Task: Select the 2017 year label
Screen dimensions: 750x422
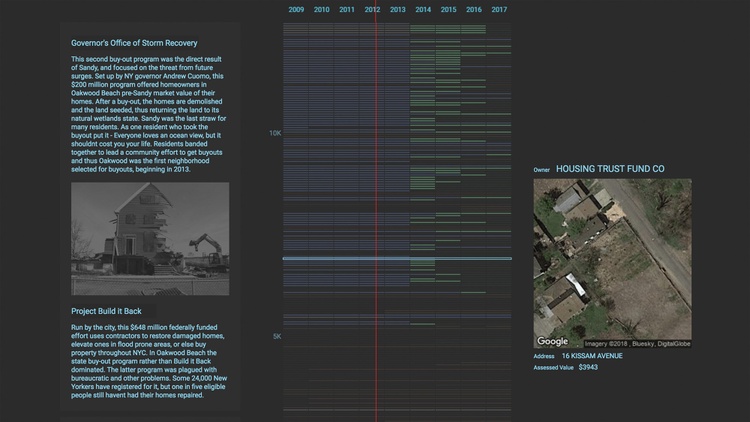Action: coord(499,10)
